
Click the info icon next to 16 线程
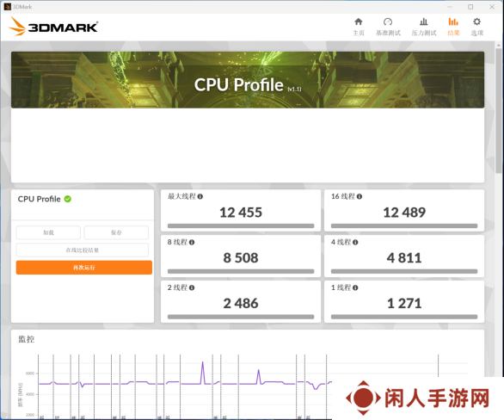pyautogui.click(x=360, y=196)
